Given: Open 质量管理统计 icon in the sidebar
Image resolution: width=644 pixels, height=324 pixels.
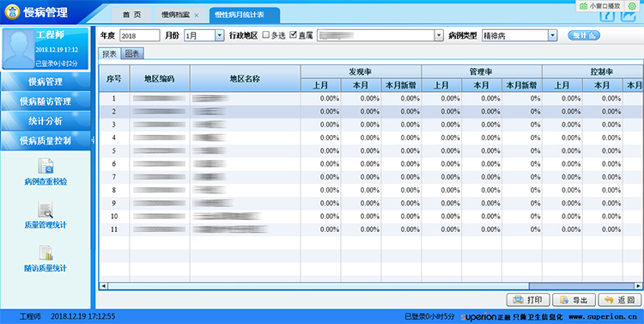Looking at the screenshot, I should click(x=46, y=210).
